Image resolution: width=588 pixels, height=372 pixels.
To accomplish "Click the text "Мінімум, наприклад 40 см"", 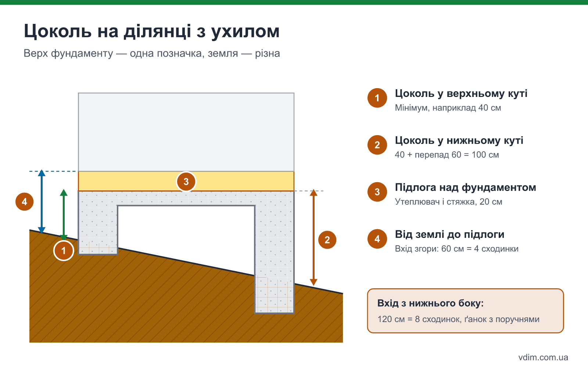I will tap(448, 108).
